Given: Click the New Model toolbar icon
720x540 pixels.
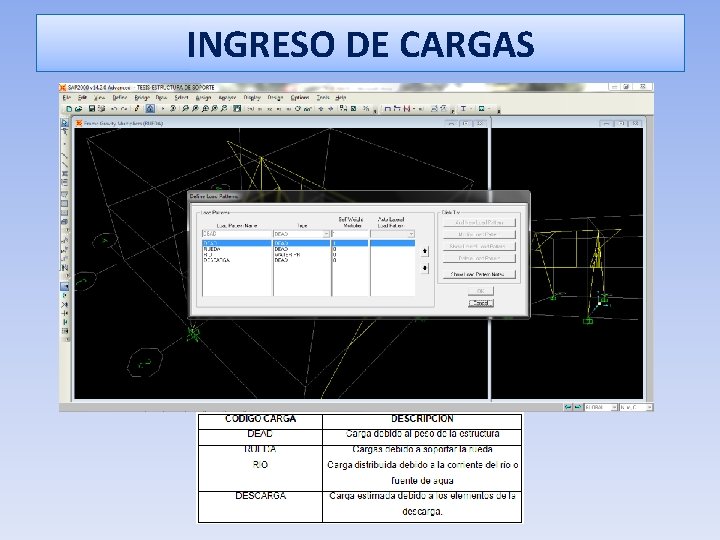Looking at the screenshot, I should click(69, 109).
